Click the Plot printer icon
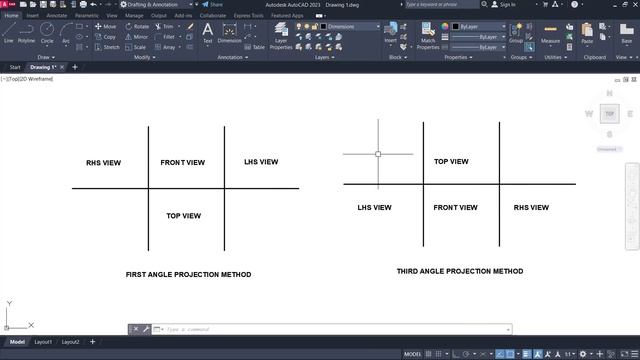 (x=83, y=4)
